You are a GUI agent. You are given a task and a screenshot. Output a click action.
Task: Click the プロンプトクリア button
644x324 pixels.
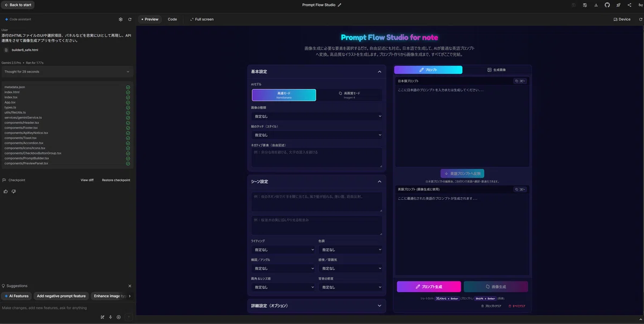(x=491, y=306)
